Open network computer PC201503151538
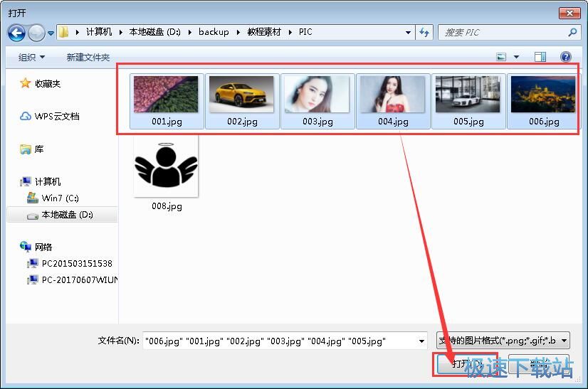588x389 pixels. [77, 263]
